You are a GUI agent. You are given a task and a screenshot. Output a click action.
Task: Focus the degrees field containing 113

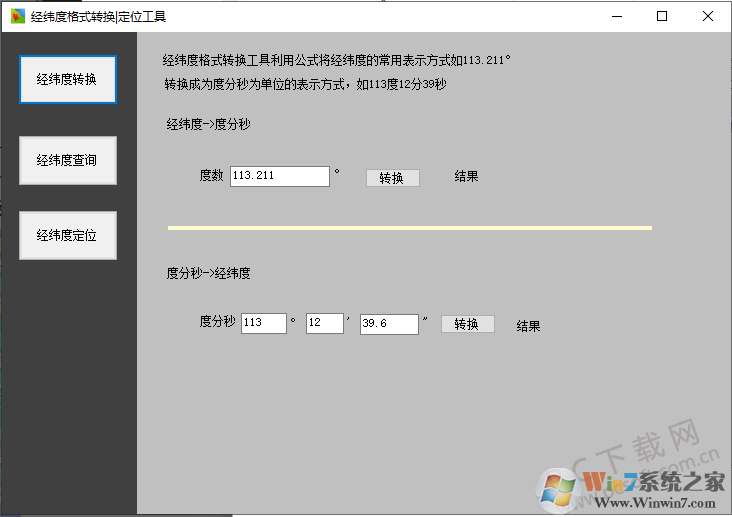[x=263, y=323]
